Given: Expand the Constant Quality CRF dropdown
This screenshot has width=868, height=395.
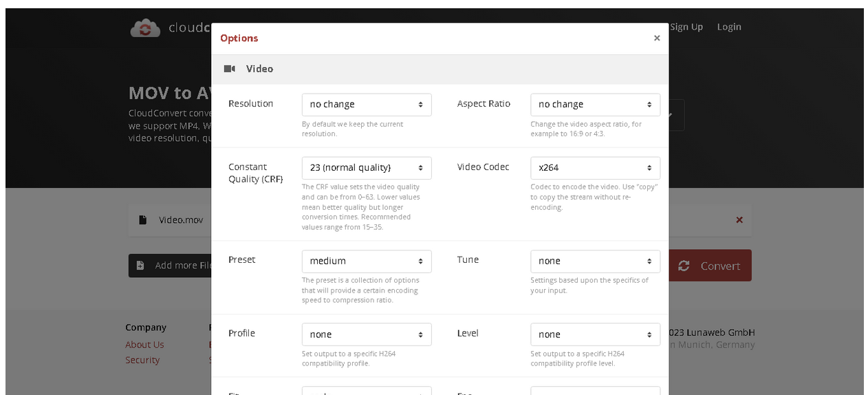Looking at the screenshot, I should pos(367,168).
